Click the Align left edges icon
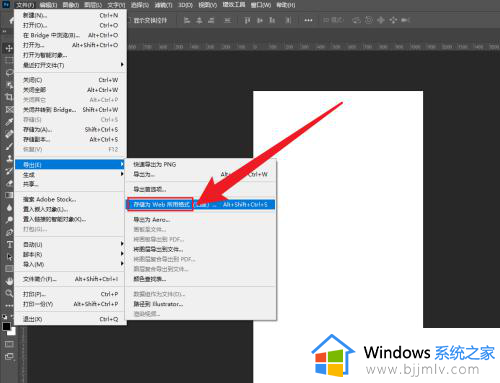The height and width of the screenshot is (383, 500). (187, 21)
